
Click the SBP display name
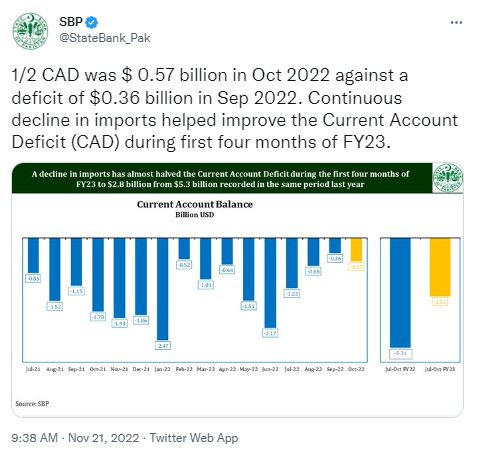(x=71, y=22)
